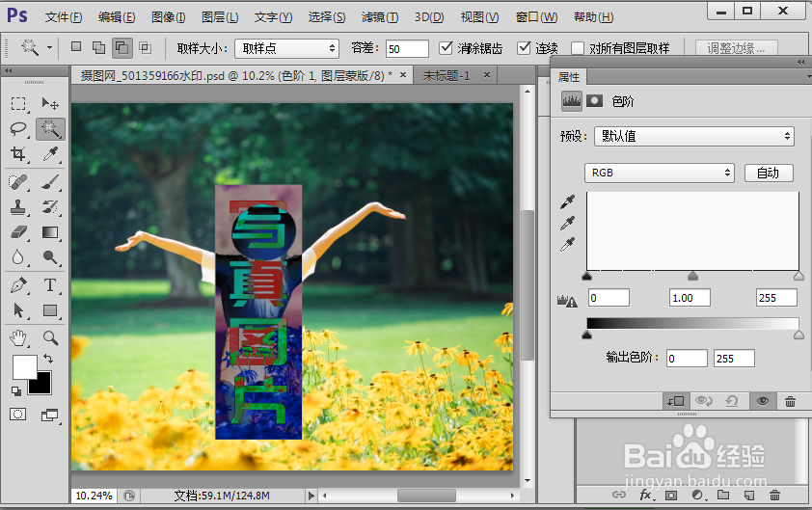Screen dimensions: 812x510
Task: Choose New Selection mode
Action: click(76, 47)
